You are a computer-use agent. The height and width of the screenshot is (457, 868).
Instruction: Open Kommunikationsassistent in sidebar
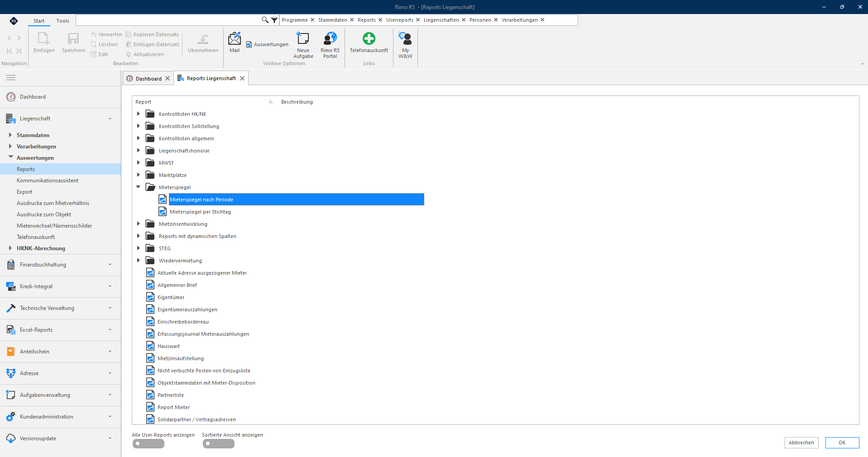tap(48, 181)
